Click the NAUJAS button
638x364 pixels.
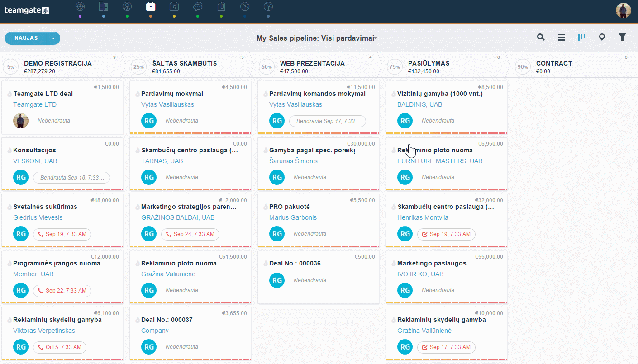pyautogui.click(x=26, y=38)
